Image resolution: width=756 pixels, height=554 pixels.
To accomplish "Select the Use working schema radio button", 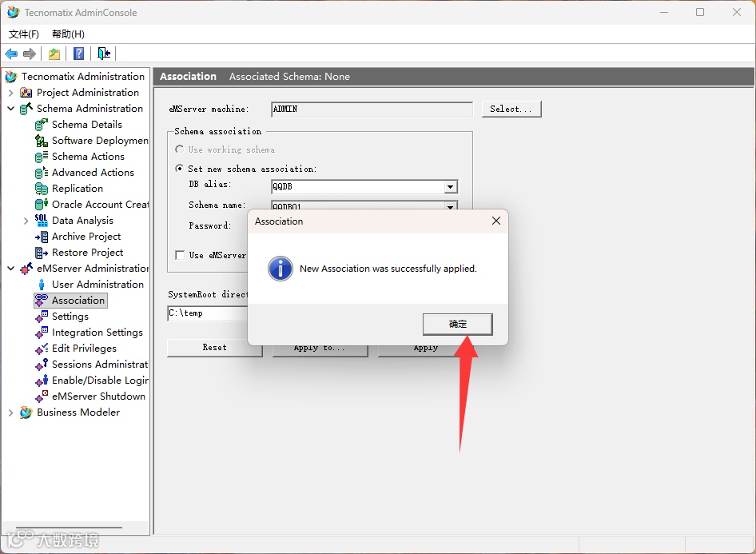I will coord(179,149).
